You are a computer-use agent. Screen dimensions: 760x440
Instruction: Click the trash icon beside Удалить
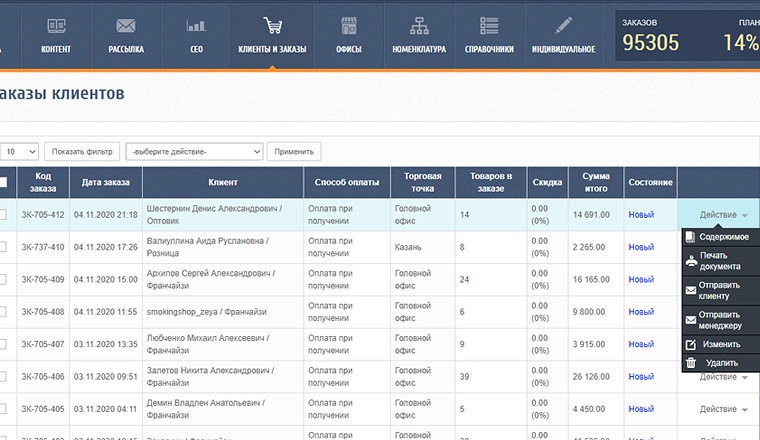click(x=691, y=362)
